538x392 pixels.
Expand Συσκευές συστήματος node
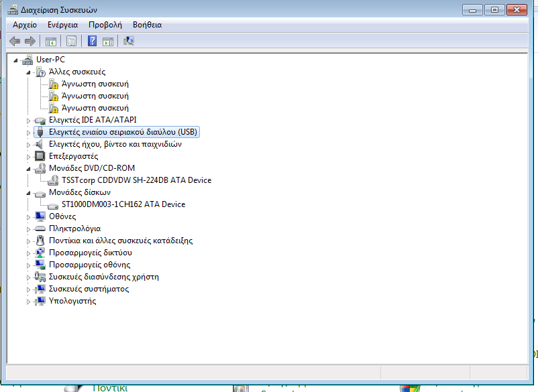28,289
